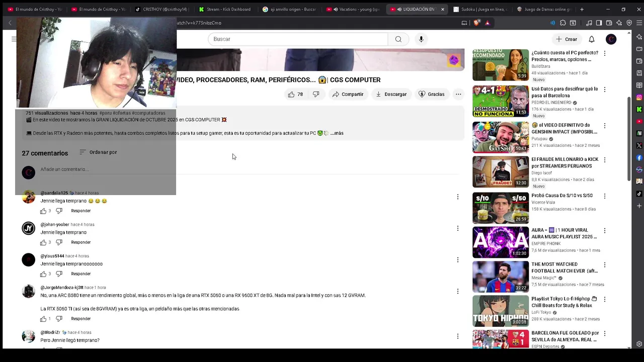Click the Brave Shields lion icon

click(477, 23)
